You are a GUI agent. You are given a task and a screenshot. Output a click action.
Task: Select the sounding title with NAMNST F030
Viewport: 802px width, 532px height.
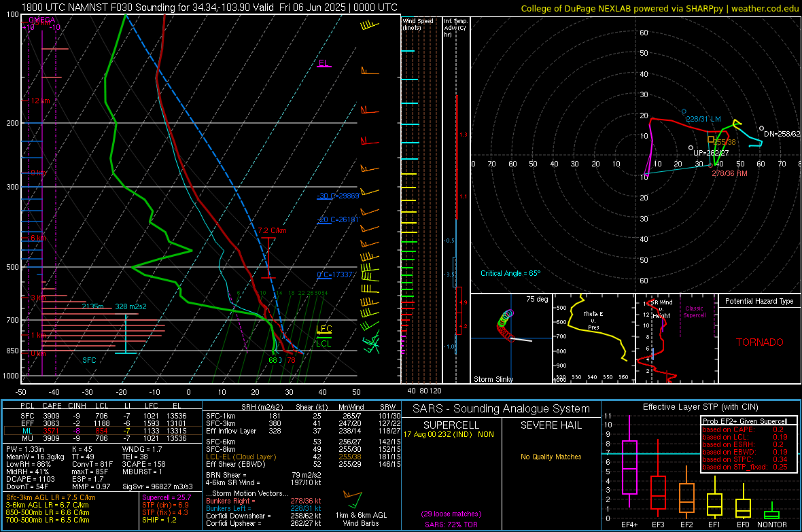[x=209, y=7]
